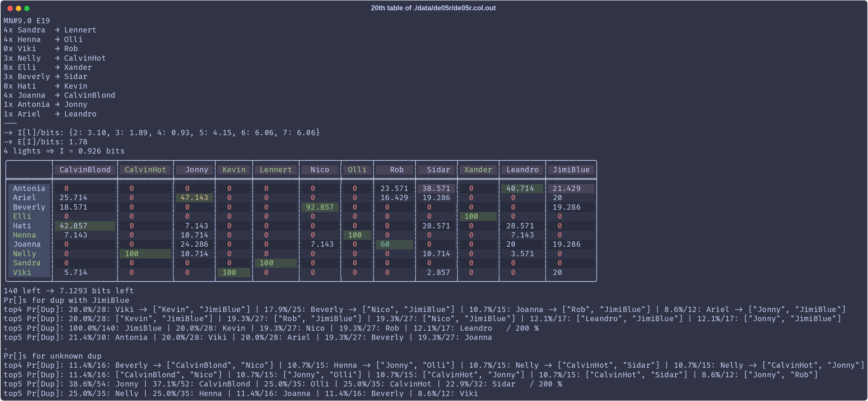This screenshot has width=868, height=401.
Task: Click the highlighted 47.143 cell for Ariel
Action: pyautogui.click(x=194, y=198)
